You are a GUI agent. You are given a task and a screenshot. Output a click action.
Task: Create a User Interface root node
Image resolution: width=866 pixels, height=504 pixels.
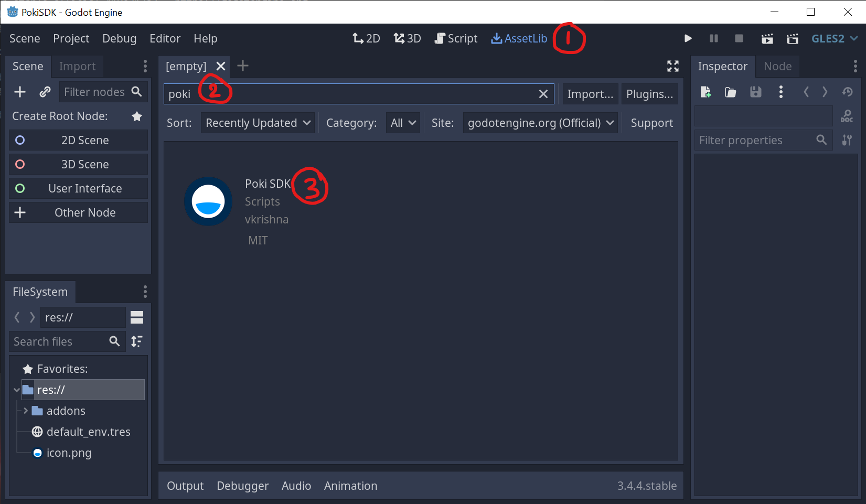(79, 188)
